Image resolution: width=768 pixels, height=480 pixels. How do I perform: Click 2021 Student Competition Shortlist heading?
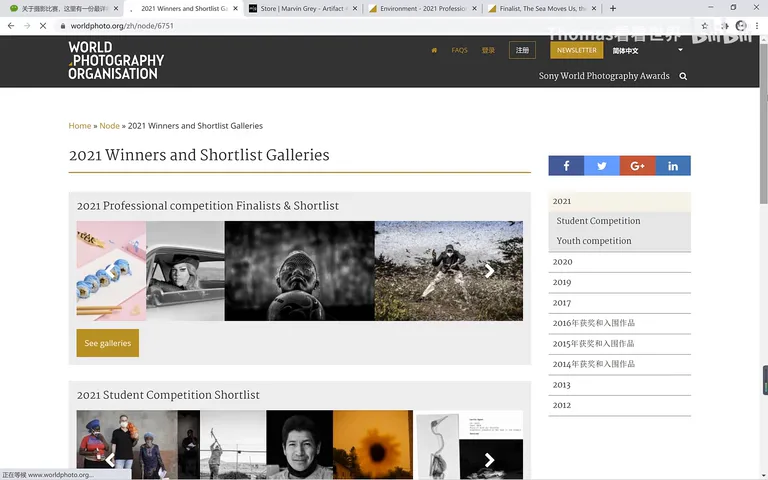(x=168, y=395)
